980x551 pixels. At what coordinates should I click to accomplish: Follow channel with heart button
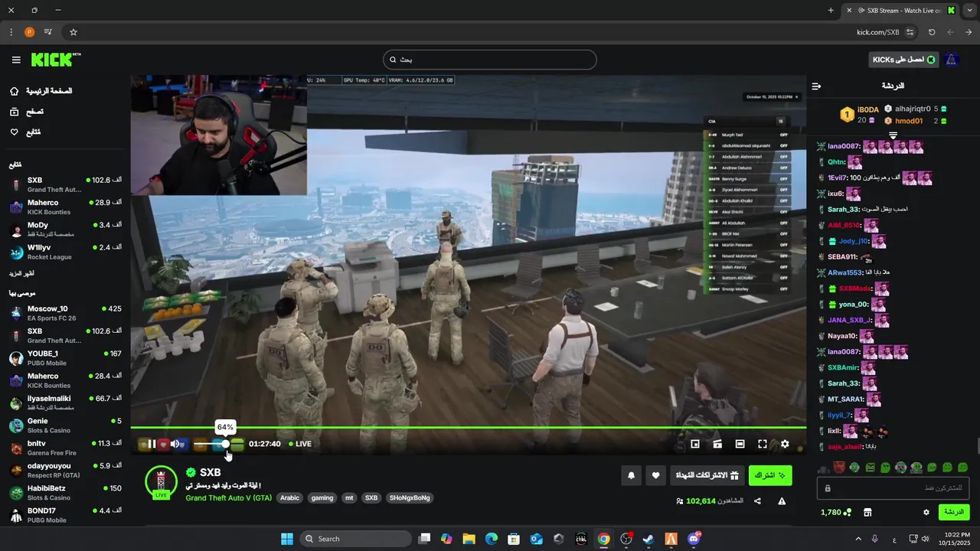click(655, 475)
